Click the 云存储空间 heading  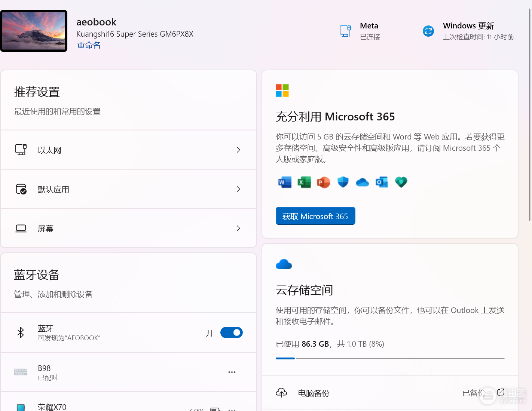coord(304,290)
